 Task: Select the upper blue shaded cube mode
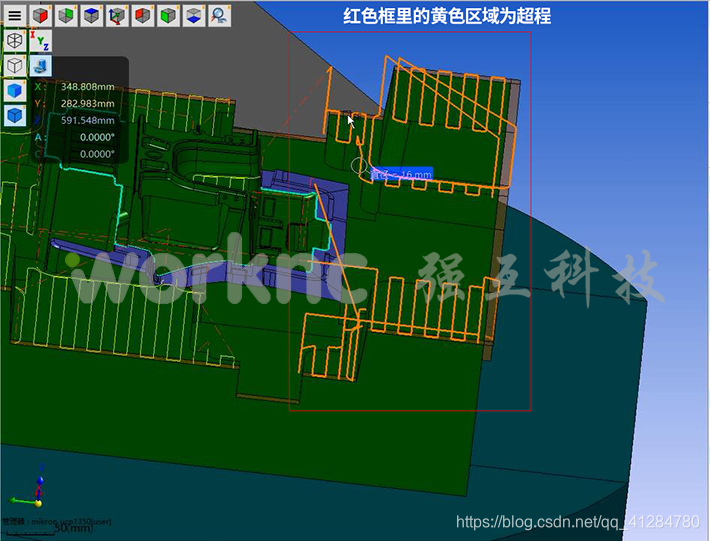click(x=15, y=91)
